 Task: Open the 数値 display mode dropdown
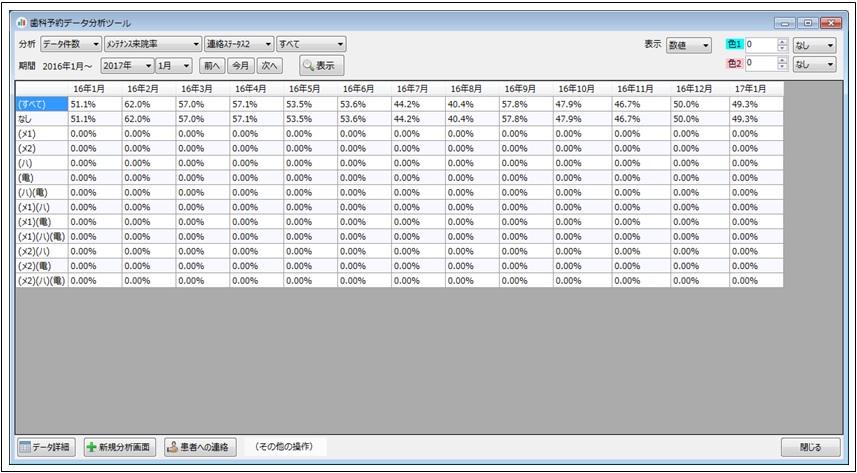pos(688,45)
